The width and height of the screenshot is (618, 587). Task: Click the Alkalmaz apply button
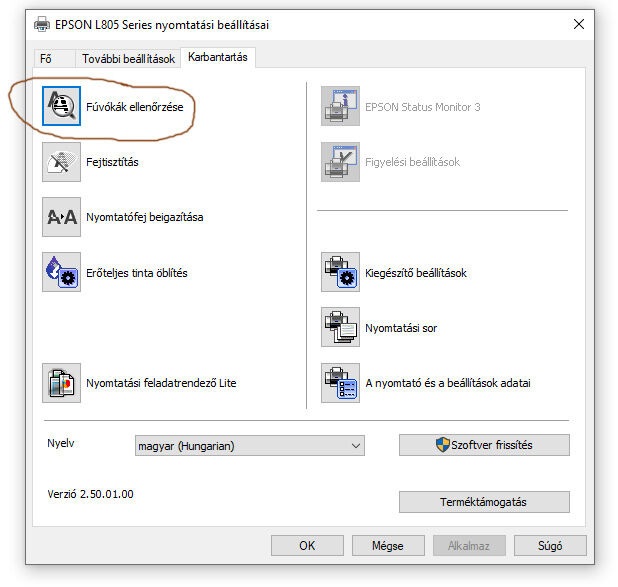click(469, 546)
